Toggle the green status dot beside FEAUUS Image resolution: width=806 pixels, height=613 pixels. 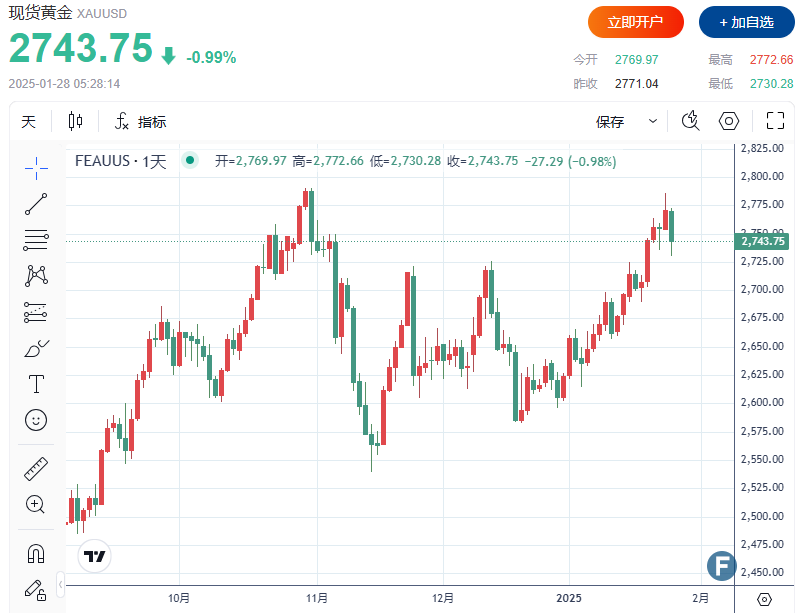[x=188, y=160]
